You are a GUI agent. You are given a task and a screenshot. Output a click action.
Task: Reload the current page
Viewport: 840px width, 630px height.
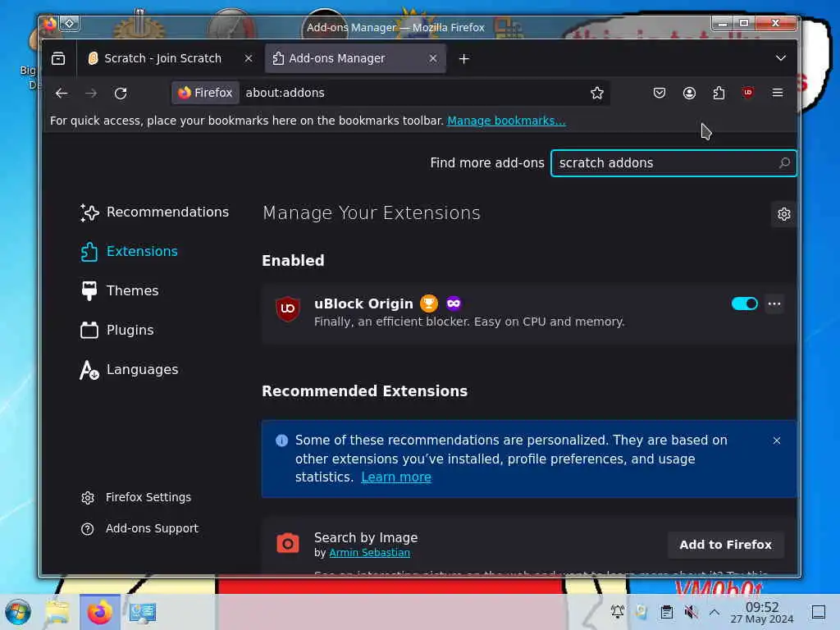click(x=121, y=93)
